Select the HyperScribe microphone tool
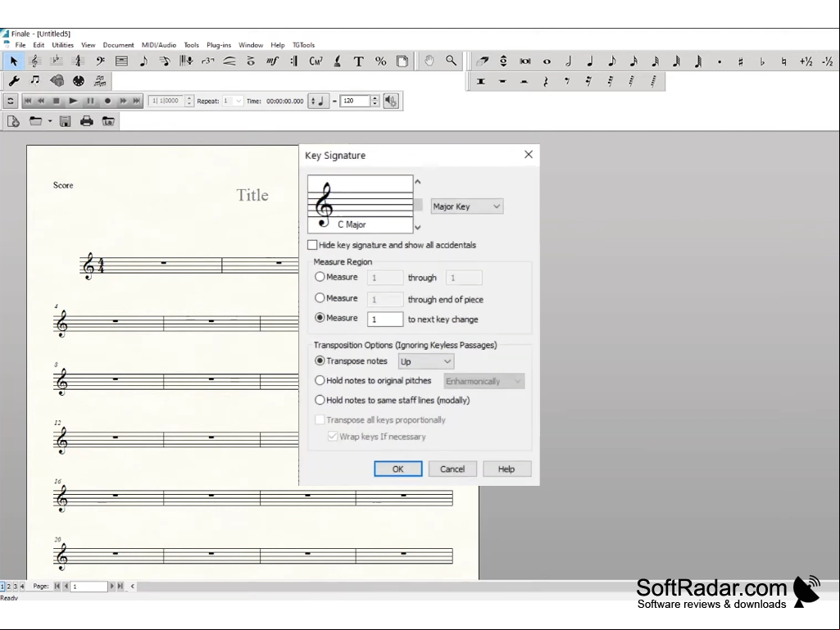The height and width of the screenshot is (630, 840). [186, 61]
